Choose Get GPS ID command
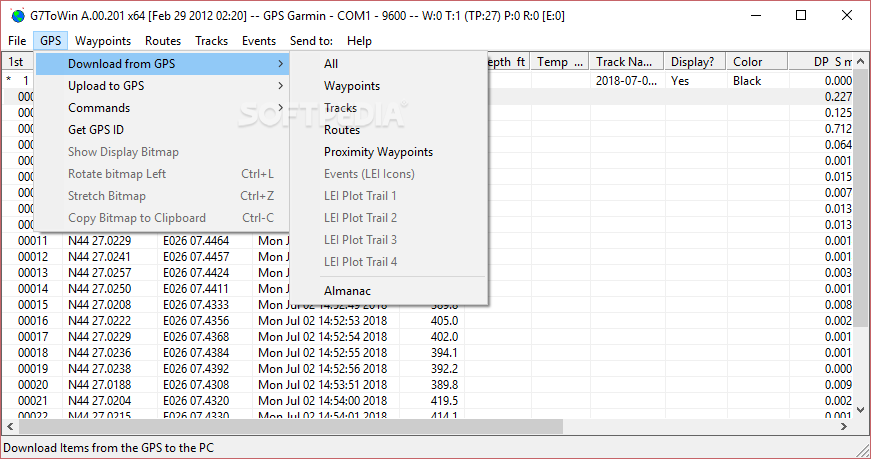The width and height of the screenshot is (871, 459). [x=162, y=129]
